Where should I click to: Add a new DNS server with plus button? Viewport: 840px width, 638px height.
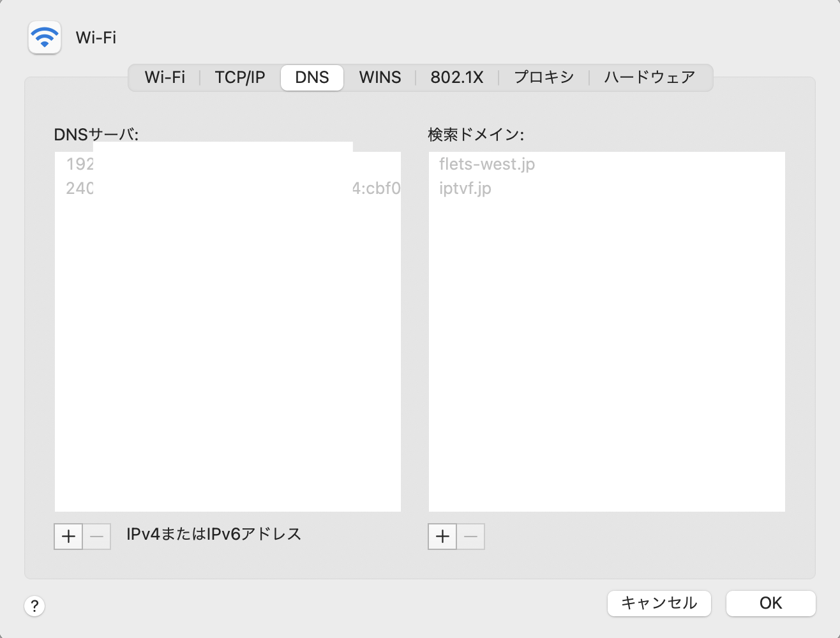point(68,537)
